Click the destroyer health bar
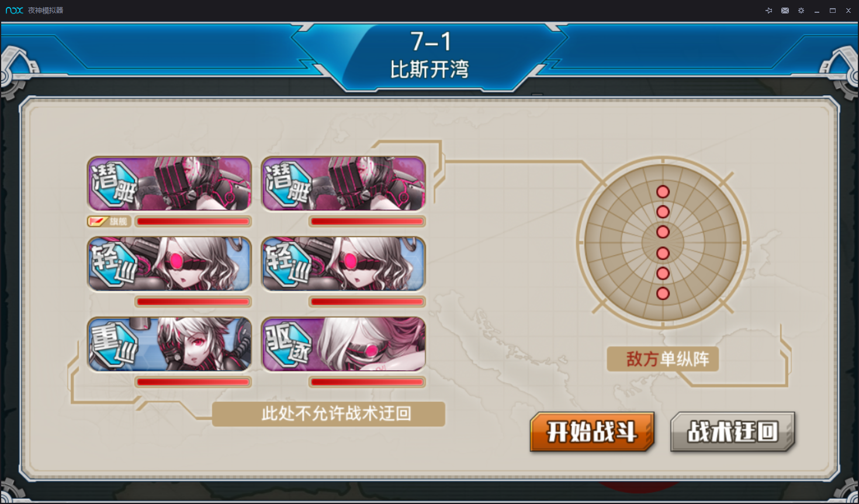Image resolution: width=859 pixels, height=504 pixels. [367, 382]
